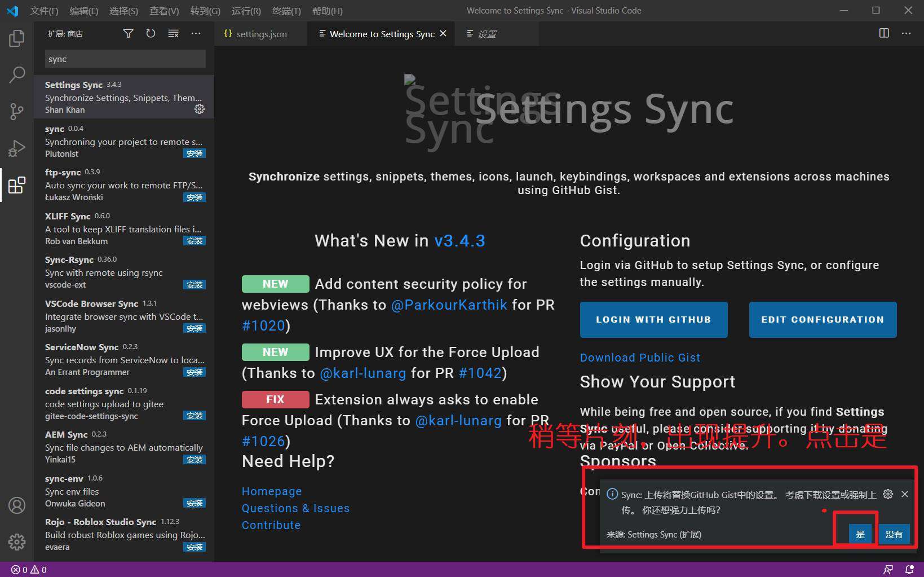Open the 编辑(E) menu

tap(83, 11)
